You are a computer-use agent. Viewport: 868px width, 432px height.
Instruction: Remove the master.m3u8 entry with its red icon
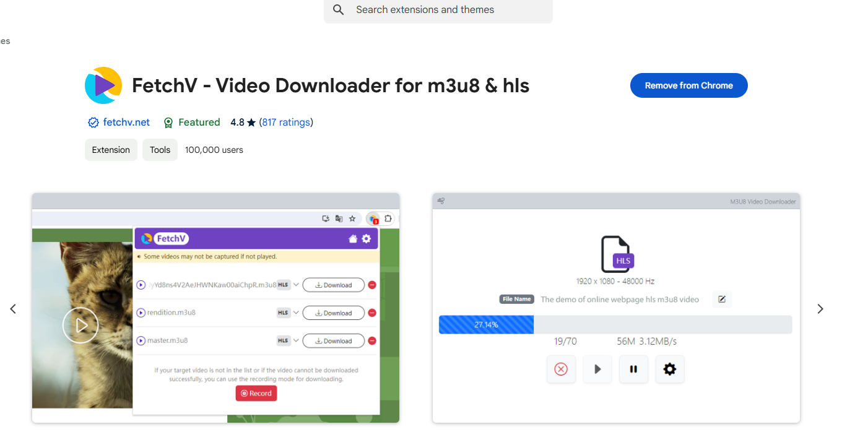click(x=372, y=341)
